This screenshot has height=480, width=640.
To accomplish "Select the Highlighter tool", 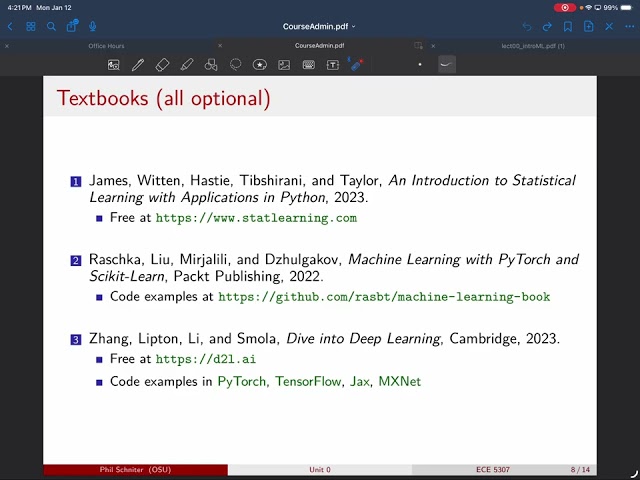I will click(187, 64).
